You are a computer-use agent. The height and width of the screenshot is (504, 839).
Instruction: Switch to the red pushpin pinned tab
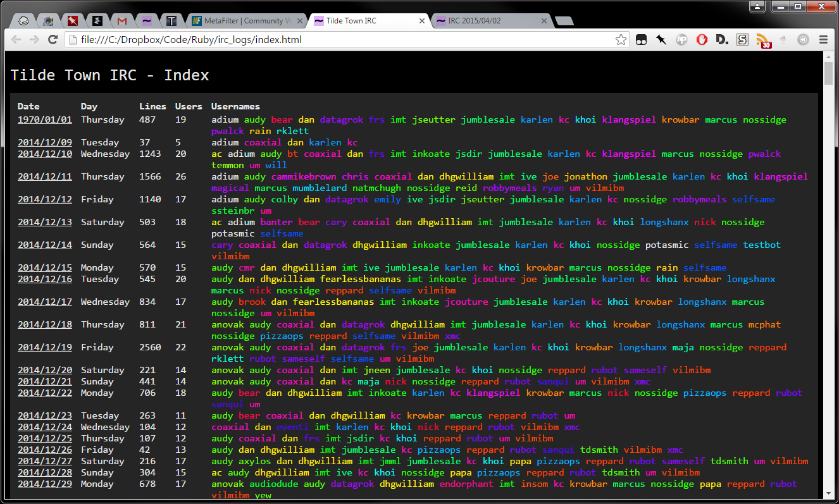pos(72,21)
